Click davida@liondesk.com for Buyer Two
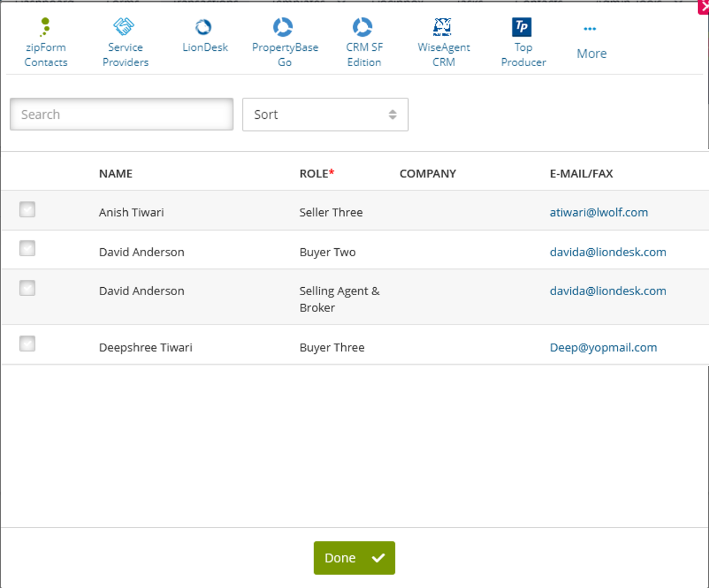Viewport: 709px width, 588px height. (608, 252)
